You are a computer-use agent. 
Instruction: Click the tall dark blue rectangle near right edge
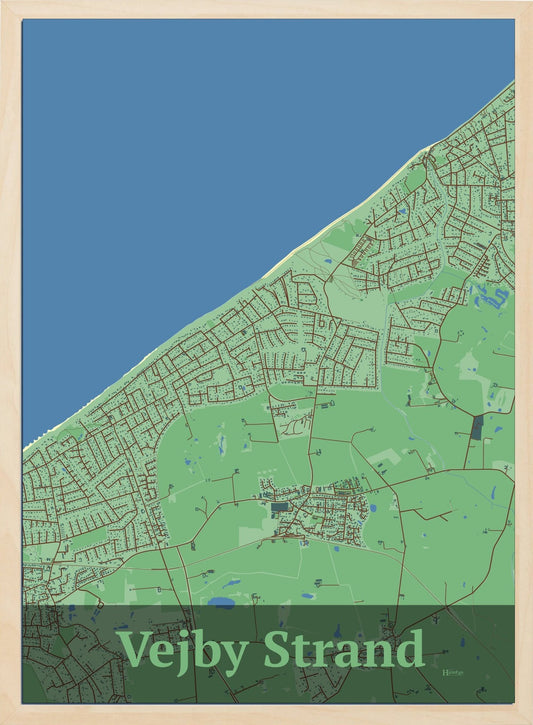(x=477, y=428)
